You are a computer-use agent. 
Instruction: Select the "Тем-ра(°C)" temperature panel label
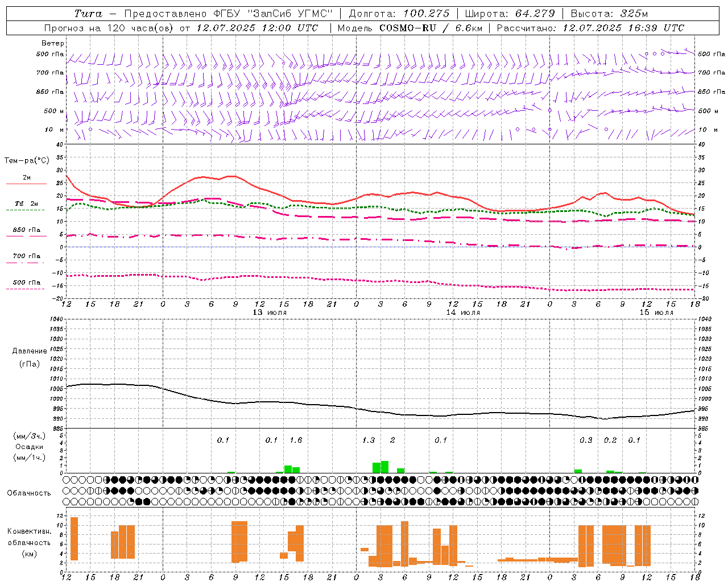point(27,161)
